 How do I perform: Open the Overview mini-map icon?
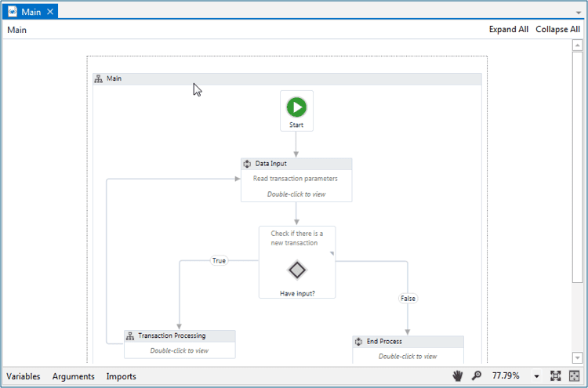tap(575, 376)
